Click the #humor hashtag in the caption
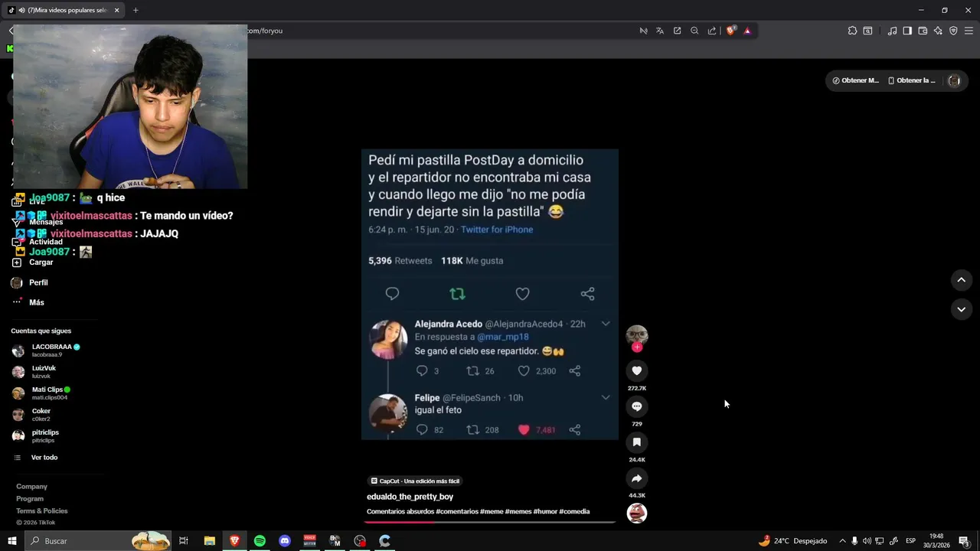 click(545, 511)
